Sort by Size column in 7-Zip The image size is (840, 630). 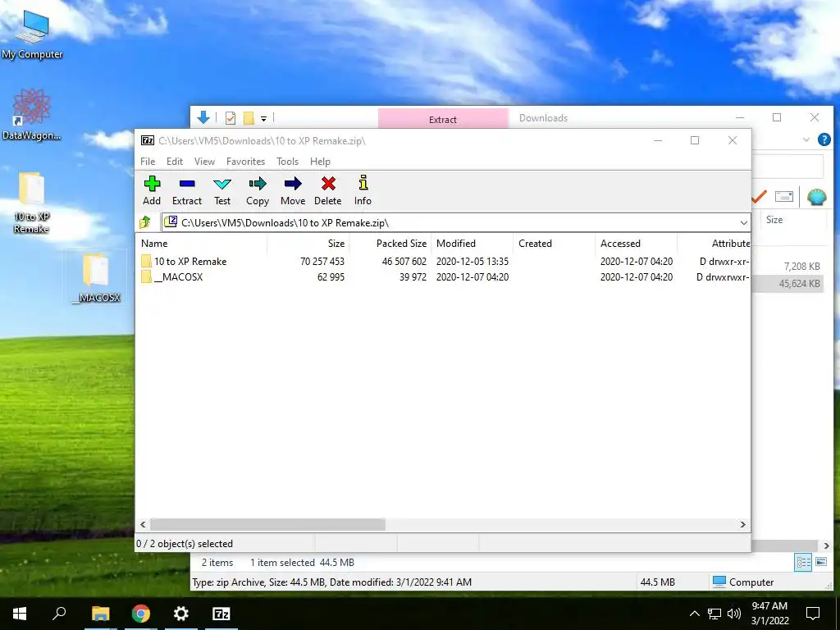click(x=308, y=243)
